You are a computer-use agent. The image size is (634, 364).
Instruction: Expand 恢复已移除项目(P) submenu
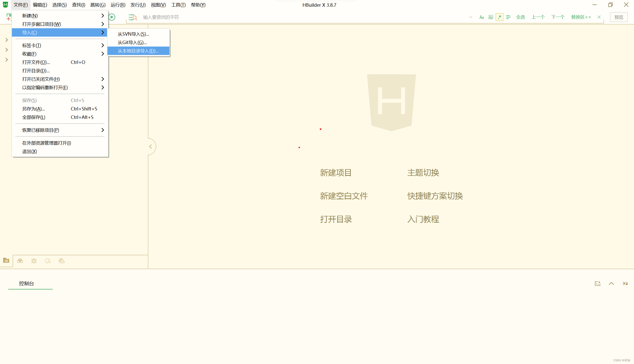60,130
